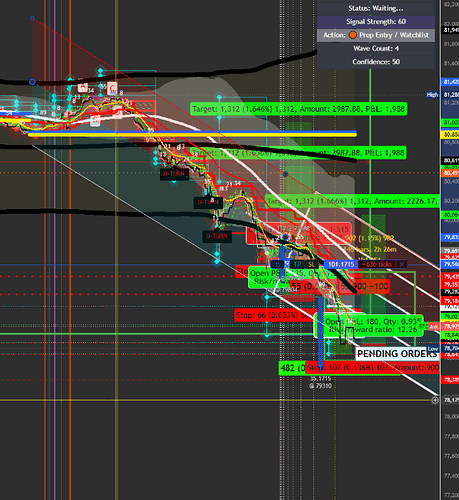Click the green 482 label
Image resolution: width=459 pixels, height=500 pixels.
pyautogui.click(x=292, y=368)
